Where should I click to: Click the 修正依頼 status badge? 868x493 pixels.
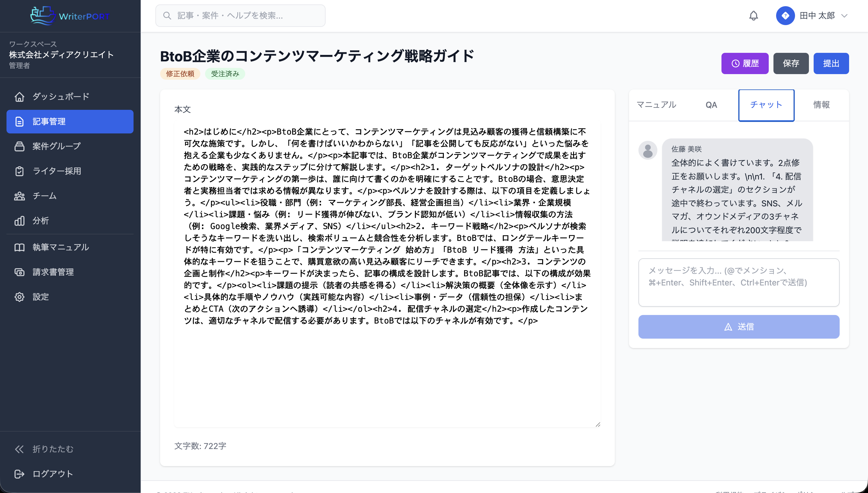[180, 74]
